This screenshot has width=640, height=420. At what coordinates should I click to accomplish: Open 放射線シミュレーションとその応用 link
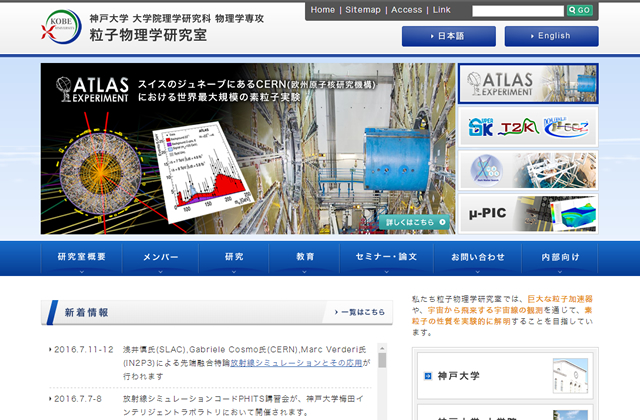click(x=296, y=363)
